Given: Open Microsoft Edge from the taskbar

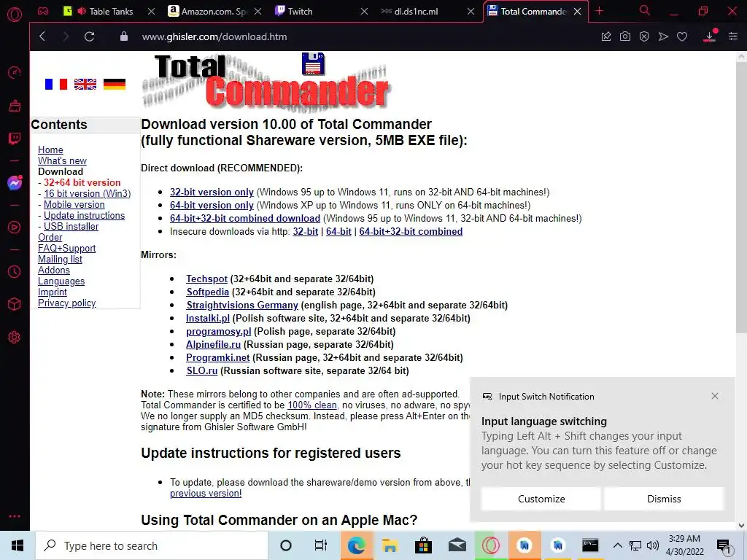Looking at the screenshot, I should click(356, 545).
